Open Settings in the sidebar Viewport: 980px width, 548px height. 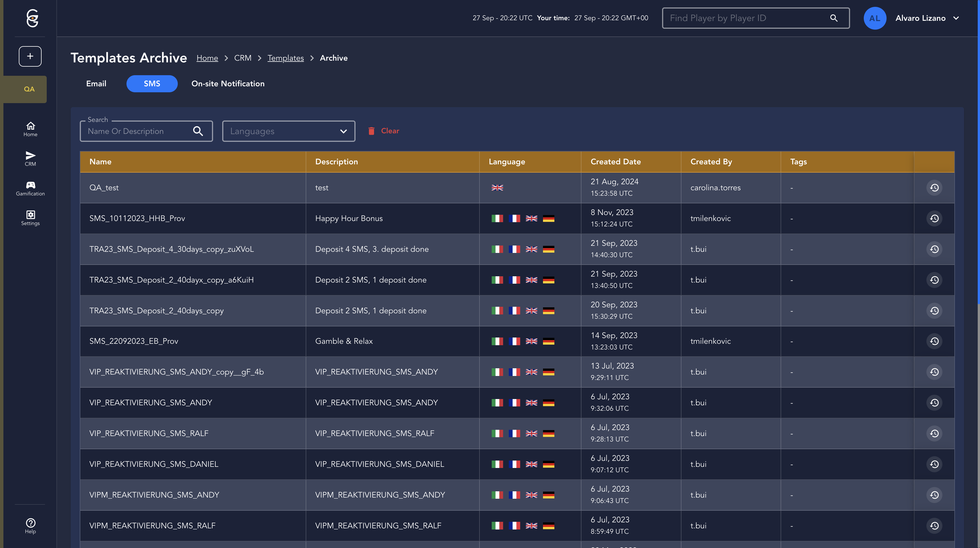click(x=30, y=218)
